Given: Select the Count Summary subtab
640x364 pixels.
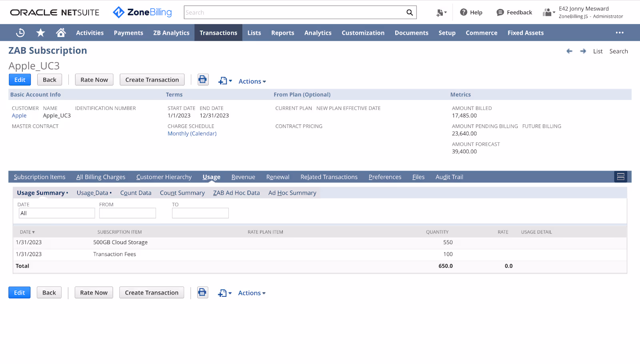Looking at the screenshot, I should tap(182, 193).
